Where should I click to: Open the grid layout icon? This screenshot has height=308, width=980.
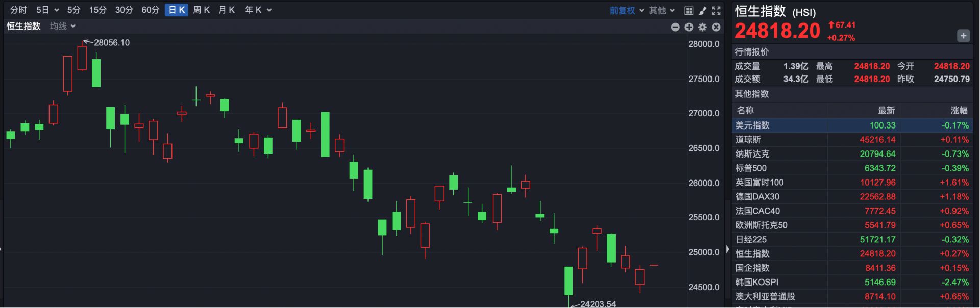[689, 10]
